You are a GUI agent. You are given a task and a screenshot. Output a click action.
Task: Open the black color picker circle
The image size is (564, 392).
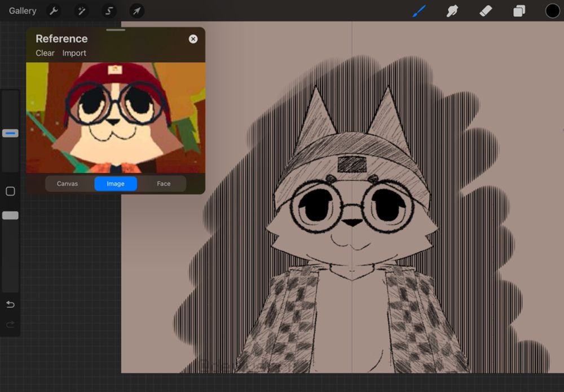(552, 11)
